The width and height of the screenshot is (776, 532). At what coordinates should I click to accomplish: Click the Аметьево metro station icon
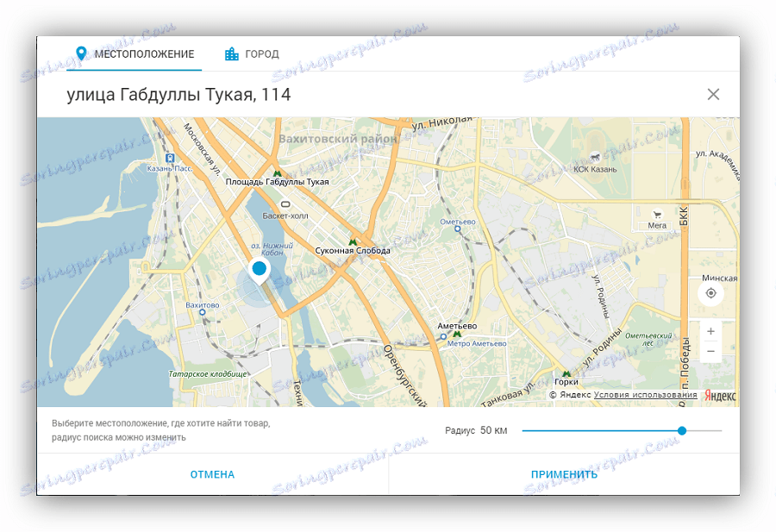(457, 334)
